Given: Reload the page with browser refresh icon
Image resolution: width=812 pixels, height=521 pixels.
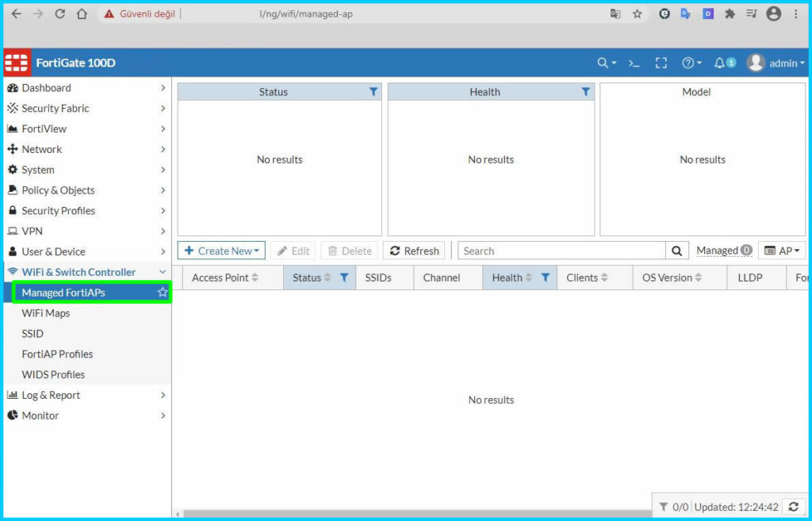Looking at the screenshot, I should pos(60,14).
